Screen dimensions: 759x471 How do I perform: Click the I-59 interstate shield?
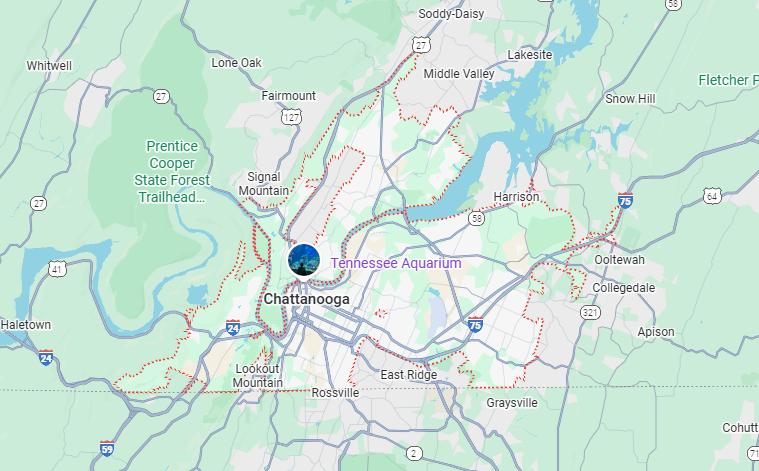(x=107, y=448)
